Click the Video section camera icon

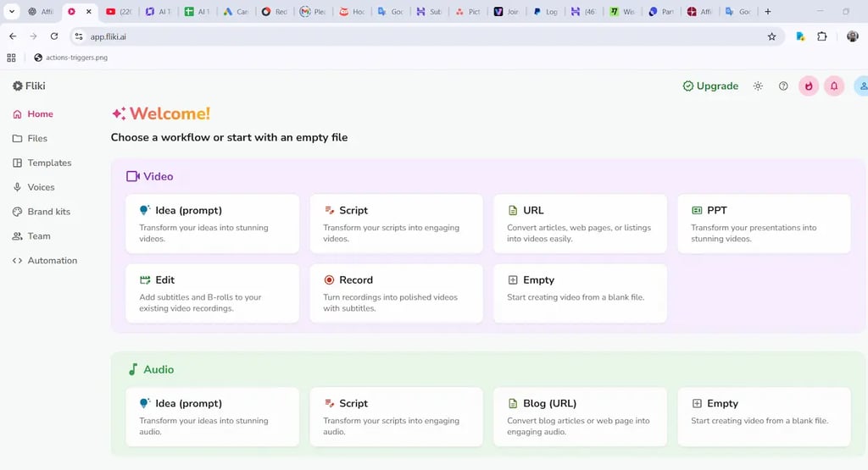tap(133, 176)
